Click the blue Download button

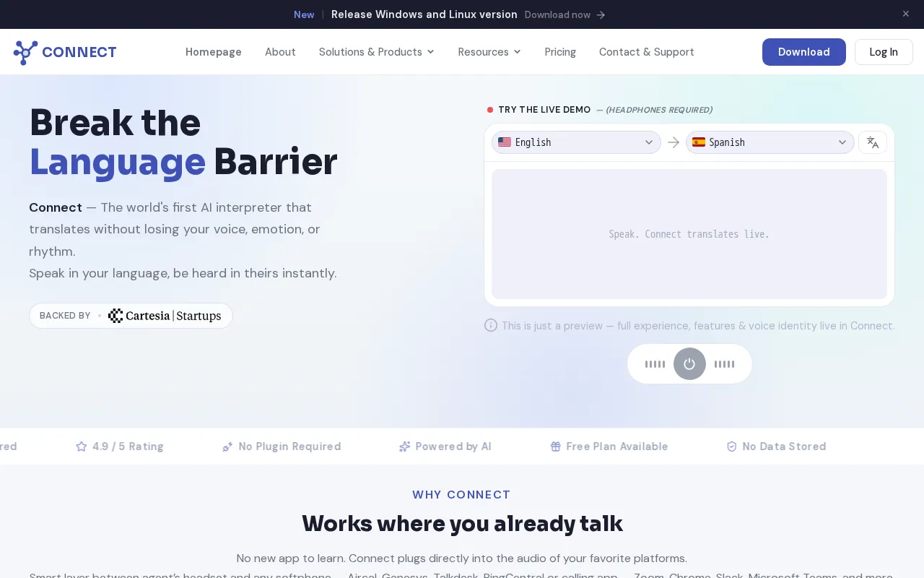(x=804, y=52)
